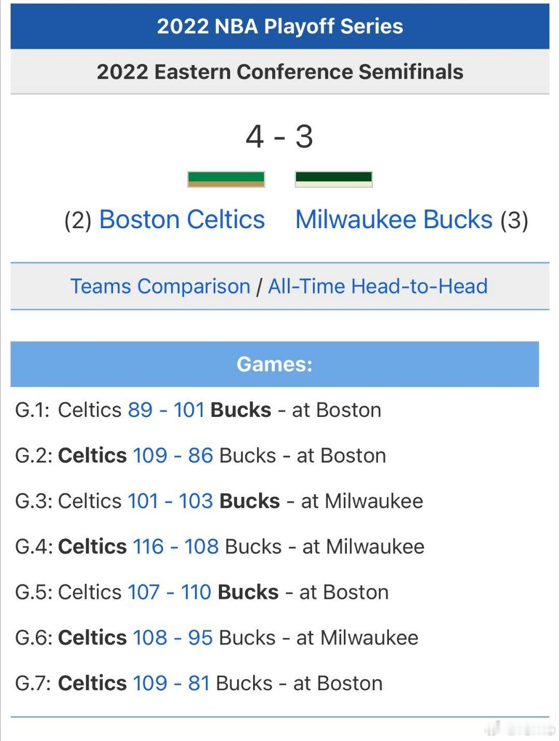
Task: Click the 4 - 3 series score
Action: tap(279, 137)
